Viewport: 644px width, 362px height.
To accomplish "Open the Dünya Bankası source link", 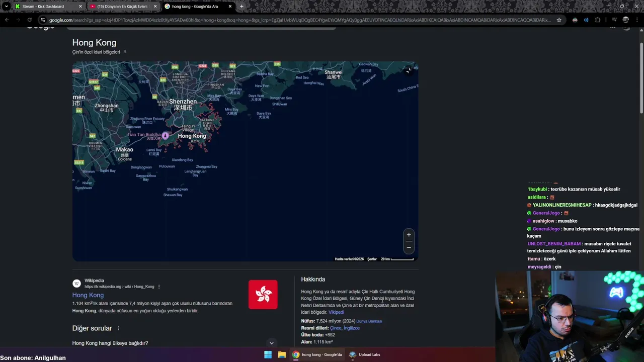I will tap(369, 321).
